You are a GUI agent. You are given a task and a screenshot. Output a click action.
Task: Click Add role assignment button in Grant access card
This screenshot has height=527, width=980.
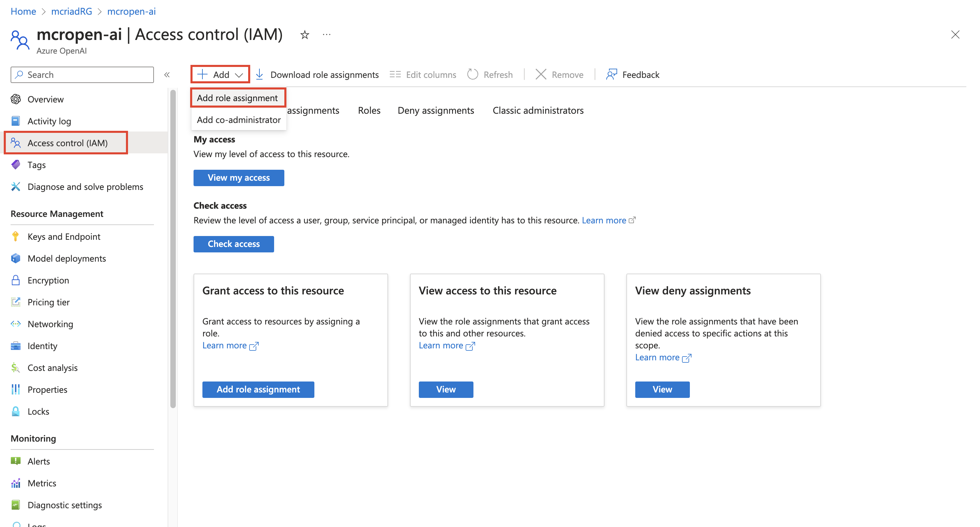[x=258, y=390]
